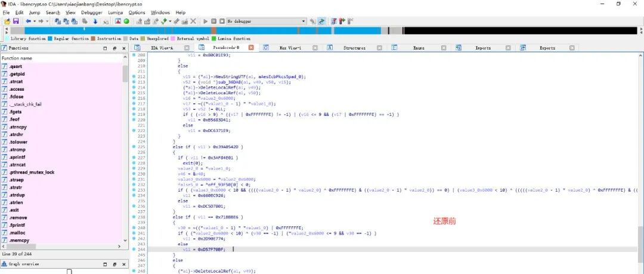Start process with the play icon
The image size is (644, 274).
tap(206, 21)
